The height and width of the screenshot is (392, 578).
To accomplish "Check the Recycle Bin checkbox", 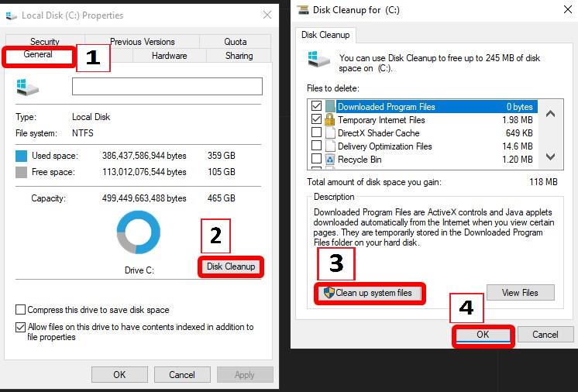I will click(316, 158).
